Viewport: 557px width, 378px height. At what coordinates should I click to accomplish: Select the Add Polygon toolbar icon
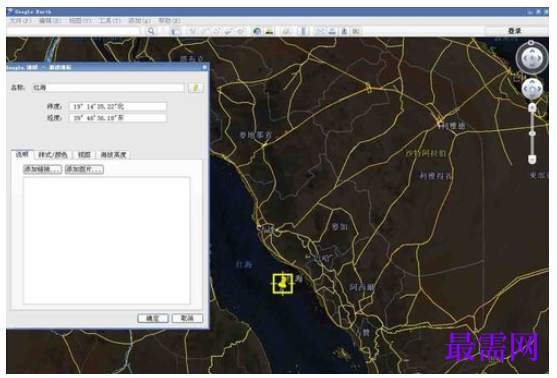[x=205, y=31]
